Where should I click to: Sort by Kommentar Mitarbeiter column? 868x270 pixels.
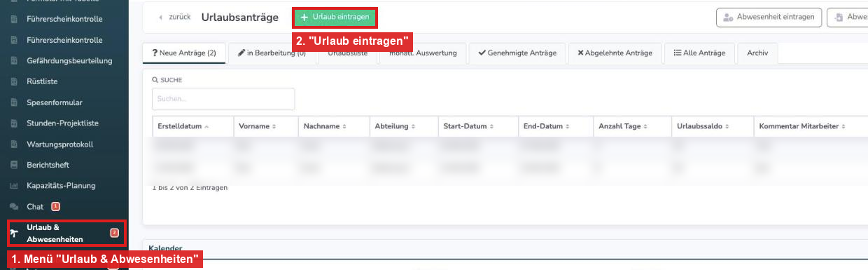(811, 126)
